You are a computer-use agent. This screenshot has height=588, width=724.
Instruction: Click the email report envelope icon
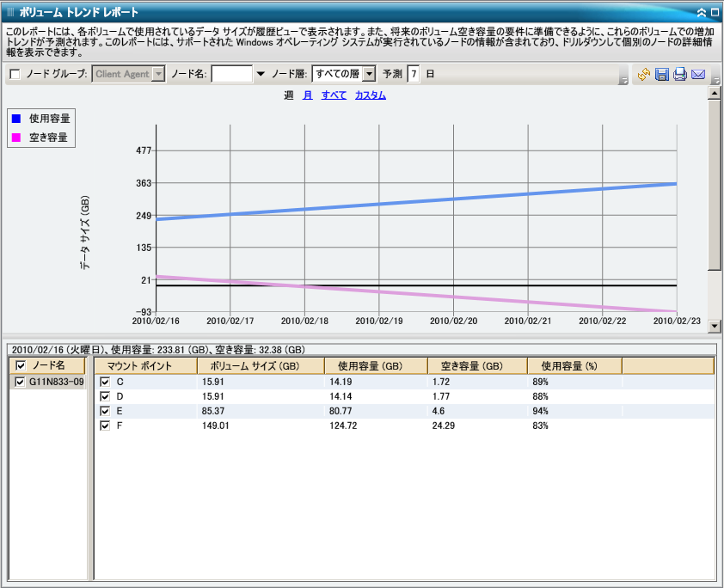(698, 75)
